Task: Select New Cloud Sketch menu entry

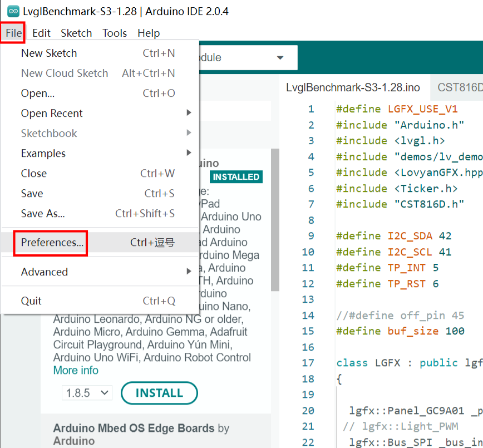Action: pos(100,73)
